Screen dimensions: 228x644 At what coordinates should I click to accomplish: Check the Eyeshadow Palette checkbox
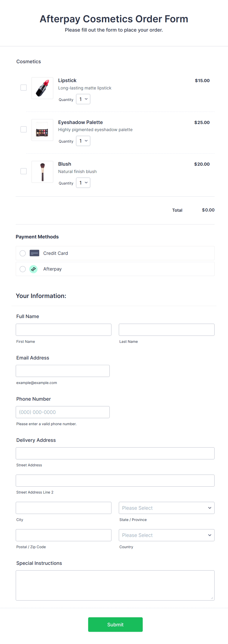coord(24,129)
